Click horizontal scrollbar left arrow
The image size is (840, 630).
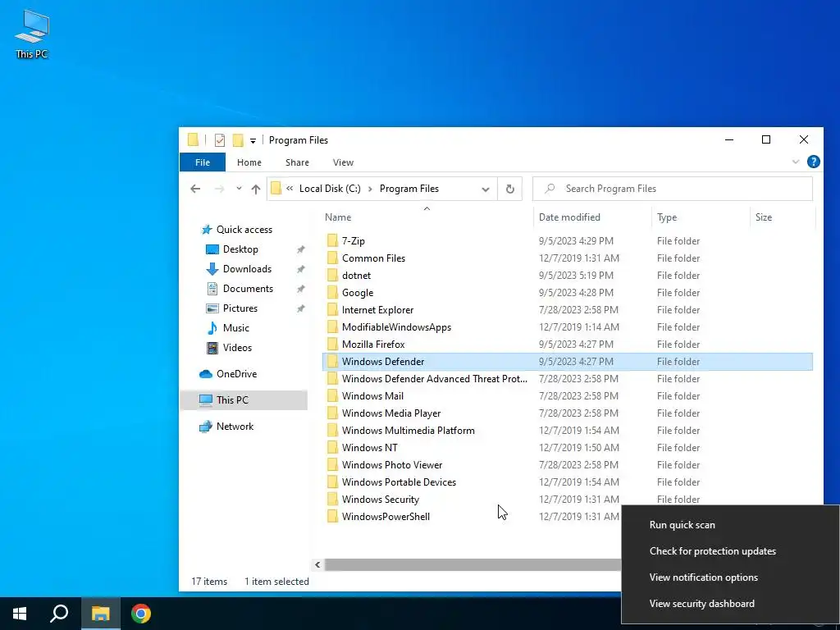pos(317,564)
